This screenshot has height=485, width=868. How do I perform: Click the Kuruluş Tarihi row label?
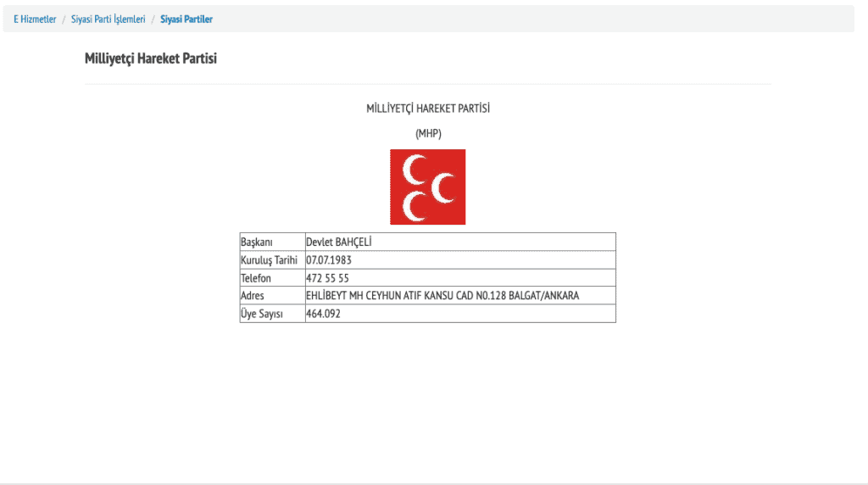(x=270, y=260)
